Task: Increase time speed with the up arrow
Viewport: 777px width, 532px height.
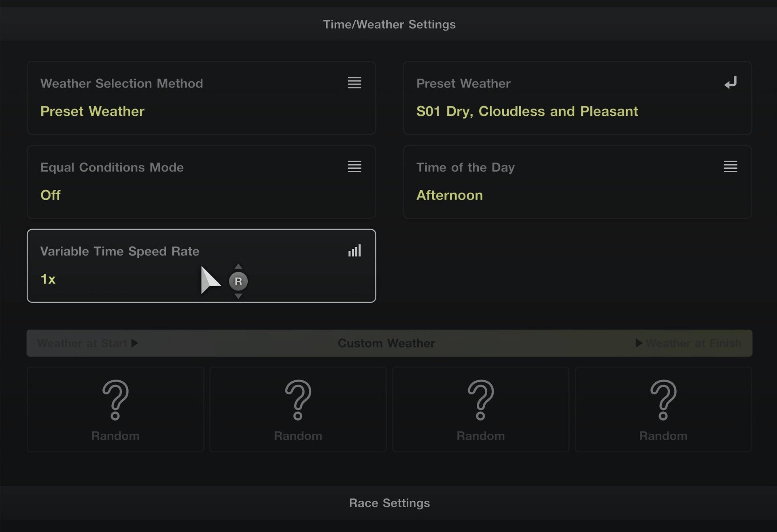Action: pos(238,266)
